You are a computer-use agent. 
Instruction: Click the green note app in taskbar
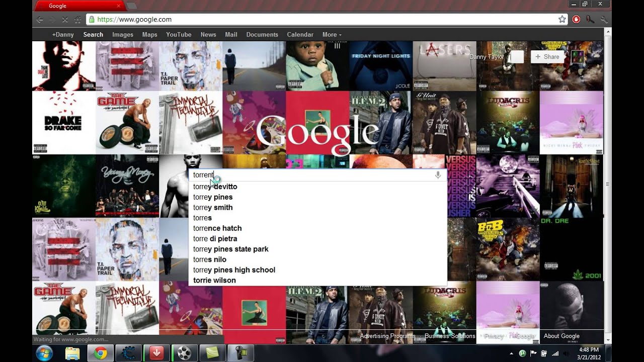pos(213,353)
